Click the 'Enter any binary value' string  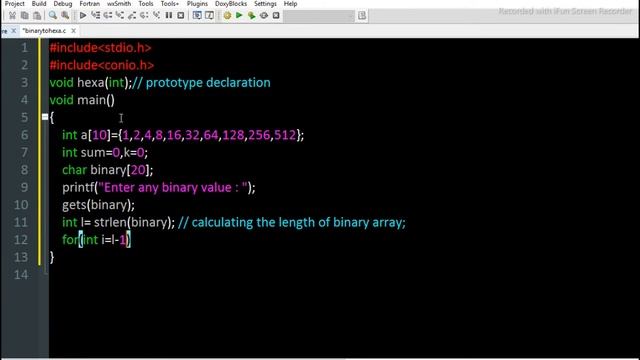[173, 188]
